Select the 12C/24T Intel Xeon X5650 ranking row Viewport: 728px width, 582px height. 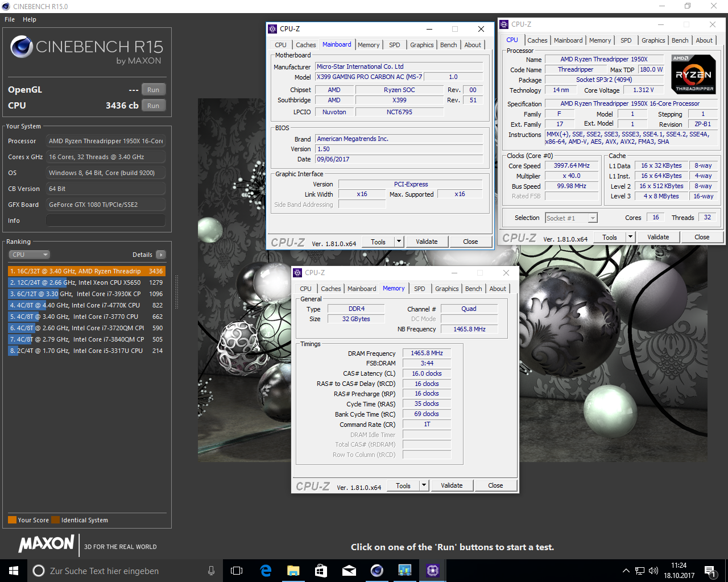click(x=86, y=282)
